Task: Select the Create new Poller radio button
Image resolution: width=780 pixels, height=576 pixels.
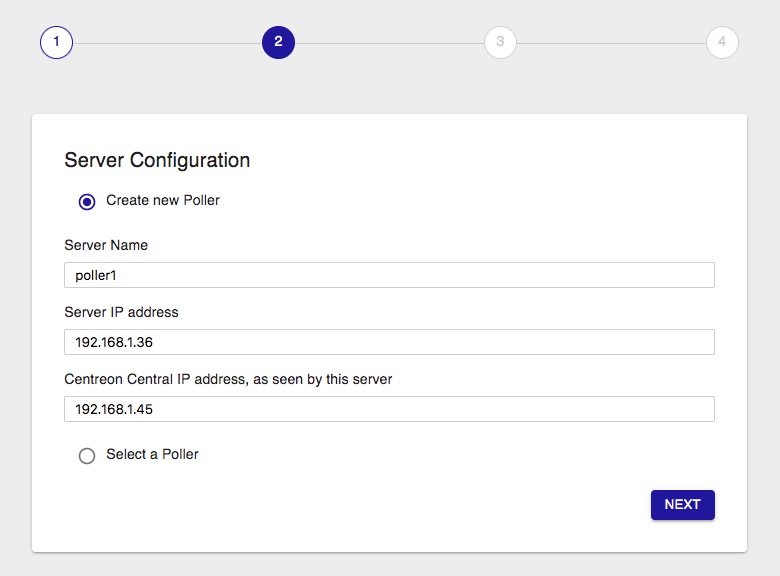Action: (87, 201)
